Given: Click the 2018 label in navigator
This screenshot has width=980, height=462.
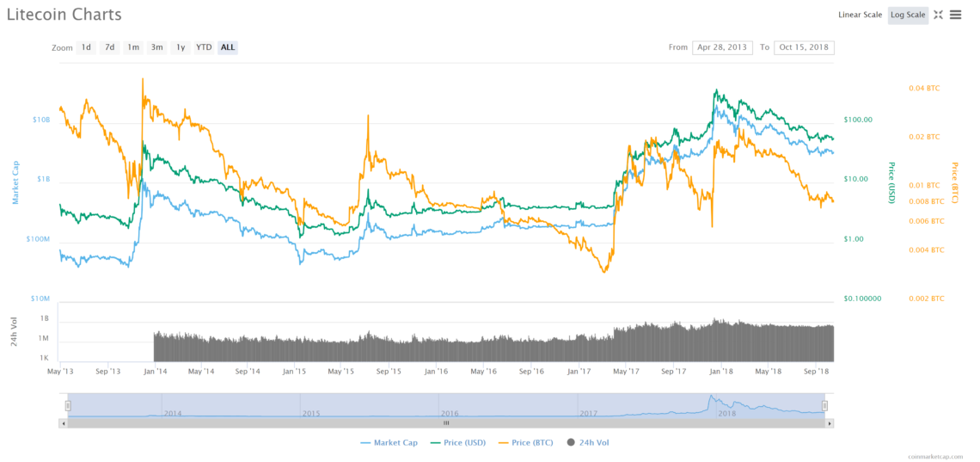Looking at the screenshot, I should click(x=727, y=414).
